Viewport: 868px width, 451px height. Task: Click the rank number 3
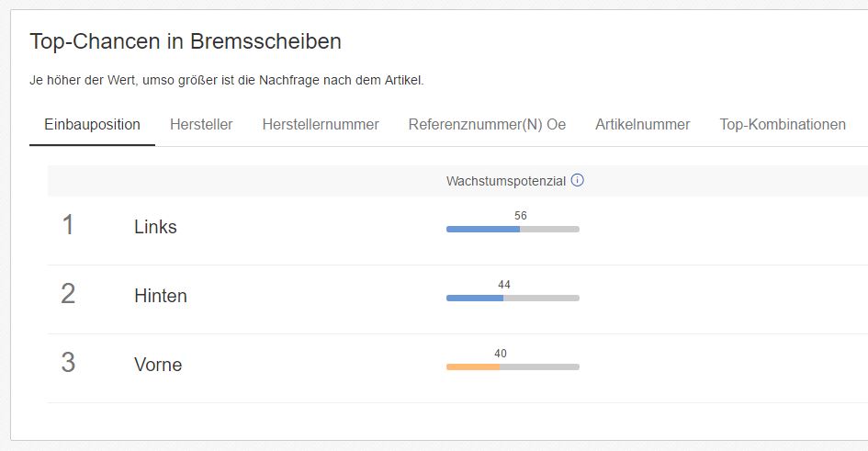click(68, 363)
